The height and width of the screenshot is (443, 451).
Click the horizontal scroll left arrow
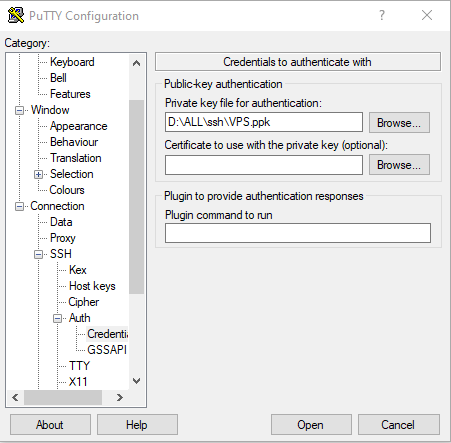click(15, 397)
